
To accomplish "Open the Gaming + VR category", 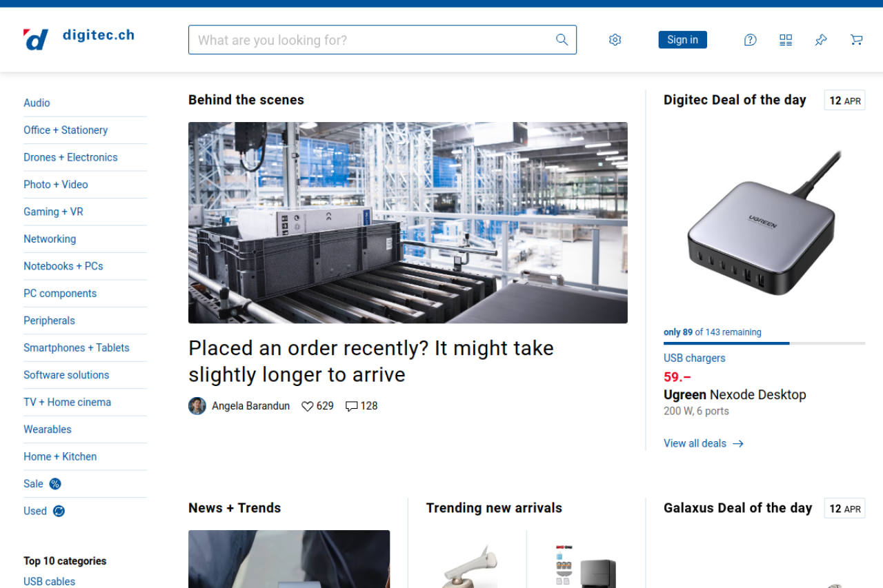I will pos(53,212).
